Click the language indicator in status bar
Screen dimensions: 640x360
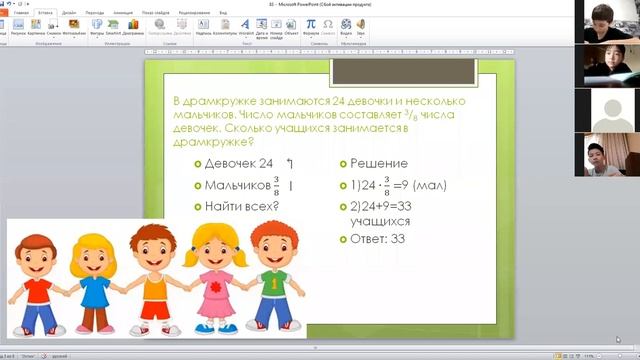coord(59,356)
